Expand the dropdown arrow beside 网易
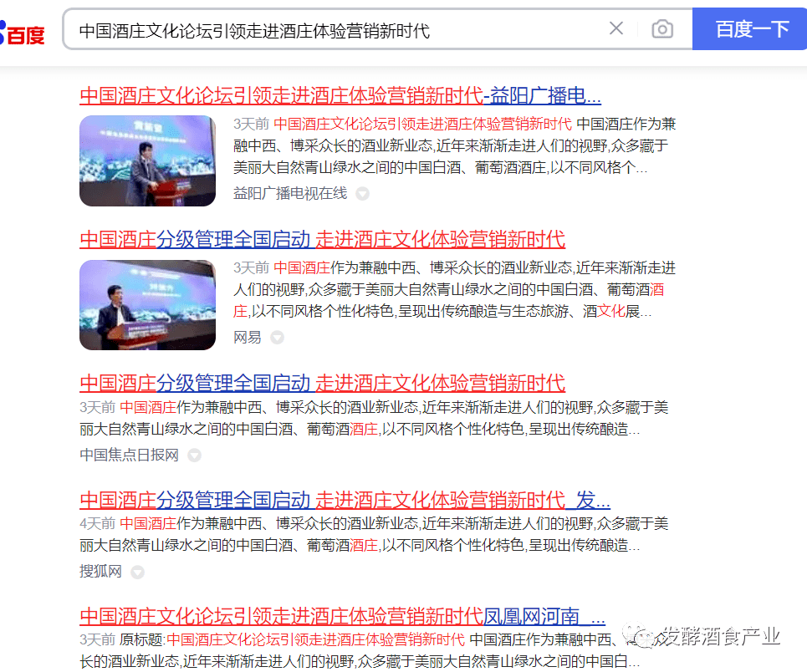Image resolution: width=807 pixels, height=672 pixels. (x=277, y=338)
